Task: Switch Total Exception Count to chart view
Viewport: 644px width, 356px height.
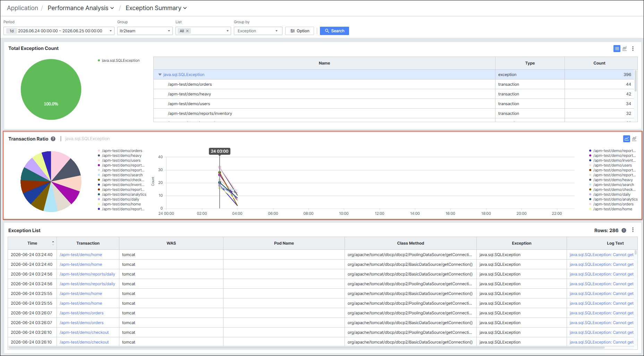Action: click(625, 49)
